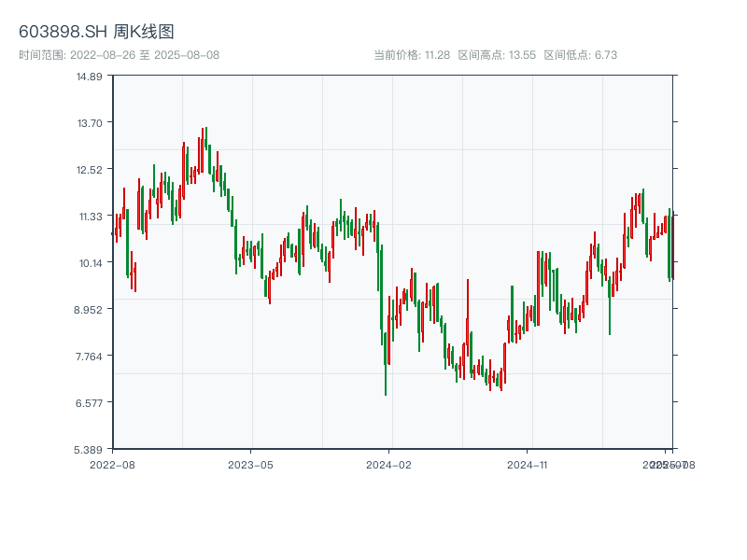Click the 603898.SH 周K线图 chart title
747x560 pixels.
coord(96,33)
